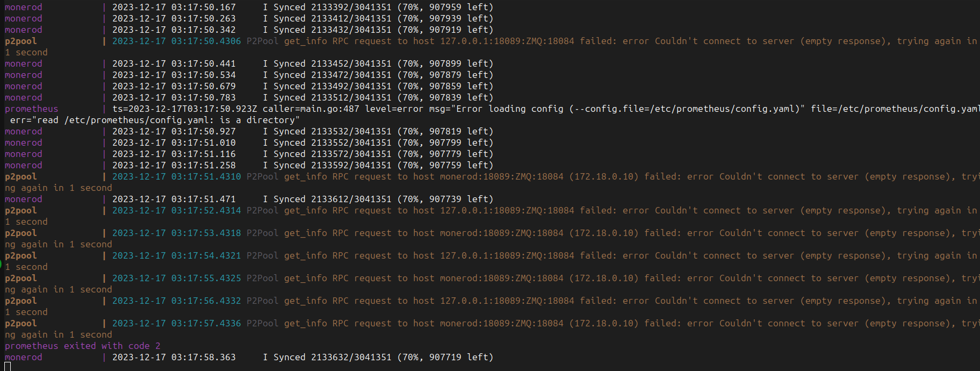This screenshot has width=980, height=371.
Task: Click "Synced 2133512/3041351" log entry
Action: tap(332, 97)
